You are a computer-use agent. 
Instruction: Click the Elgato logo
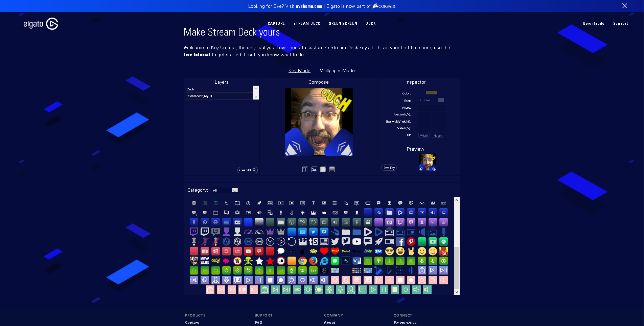click(41, 24)
